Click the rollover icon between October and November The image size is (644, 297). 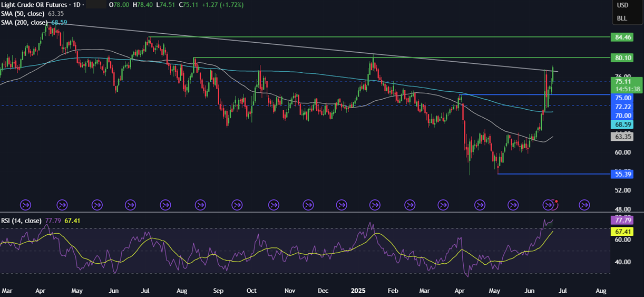click(x=274, y=204)
